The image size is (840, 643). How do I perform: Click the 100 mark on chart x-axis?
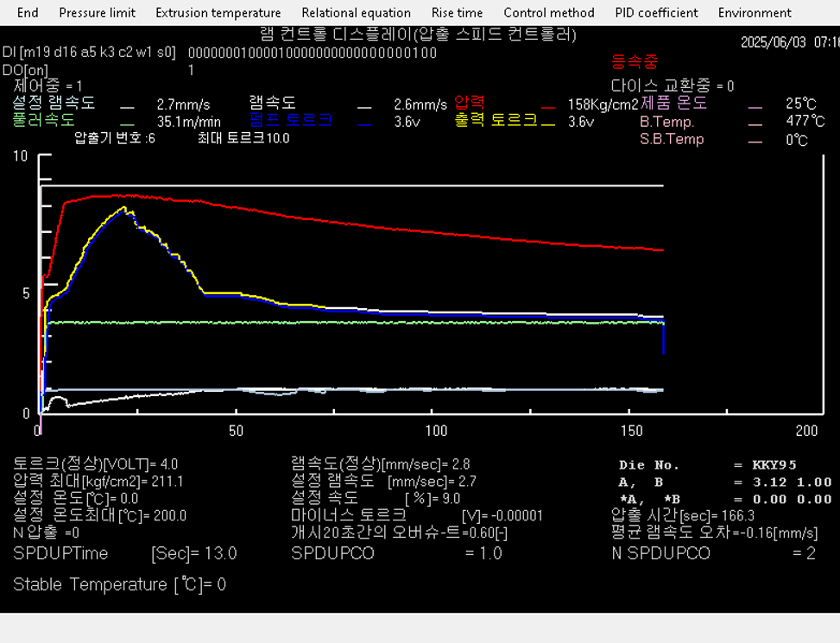[x=437, y=430]
